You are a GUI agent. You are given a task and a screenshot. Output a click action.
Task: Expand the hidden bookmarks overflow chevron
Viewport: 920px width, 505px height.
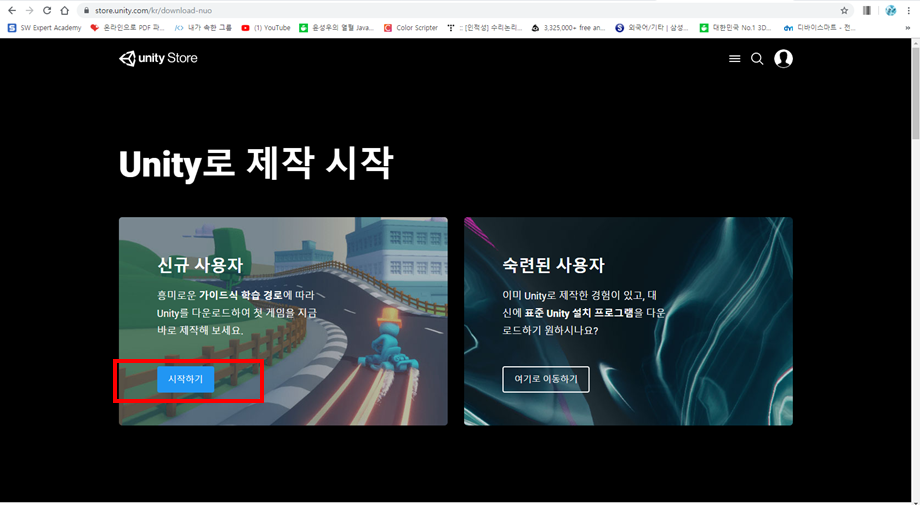click(908, 28)
